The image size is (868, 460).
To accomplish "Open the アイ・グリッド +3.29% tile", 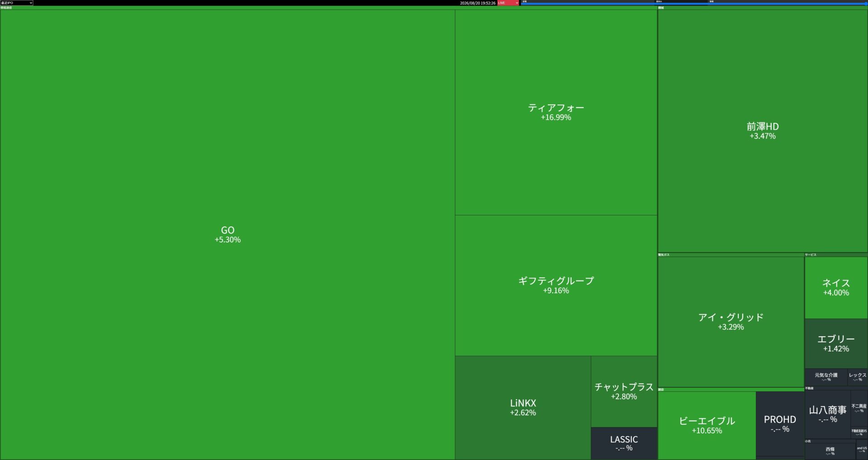I will point(731,322).
